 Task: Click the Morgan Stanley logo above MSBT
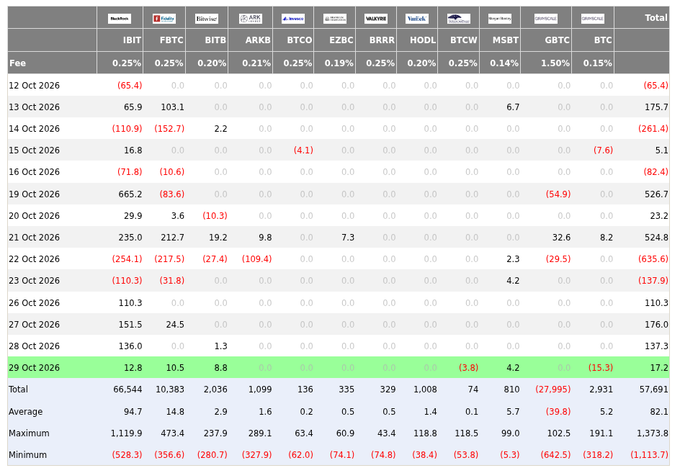click(x=500, y=19)
